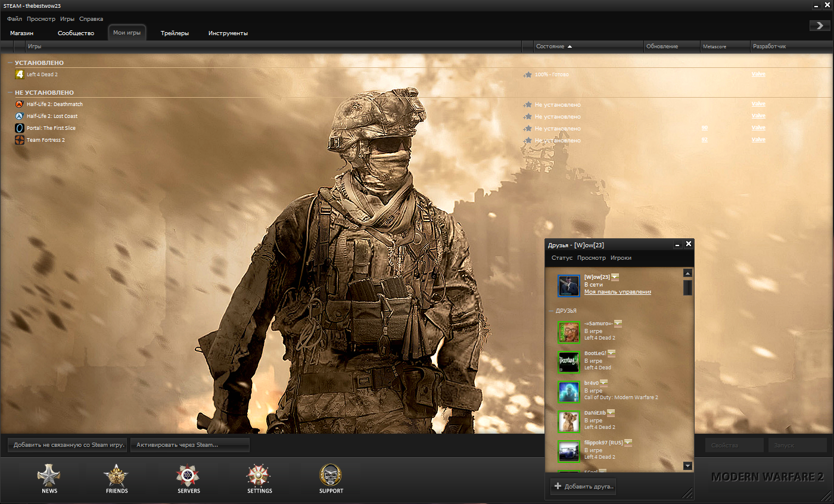834x504 pixels.
Task: Open the SUPPORT skull icon
Action: 331,475
